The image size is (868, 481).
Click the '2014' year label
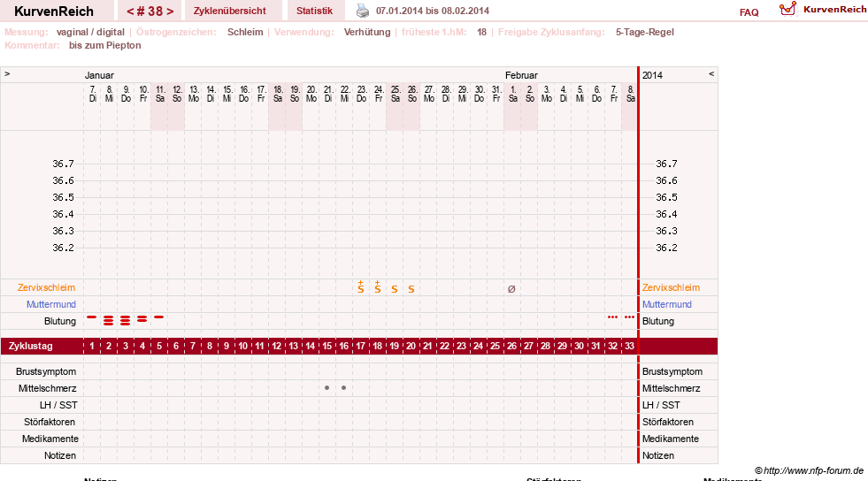click(652, 75)
